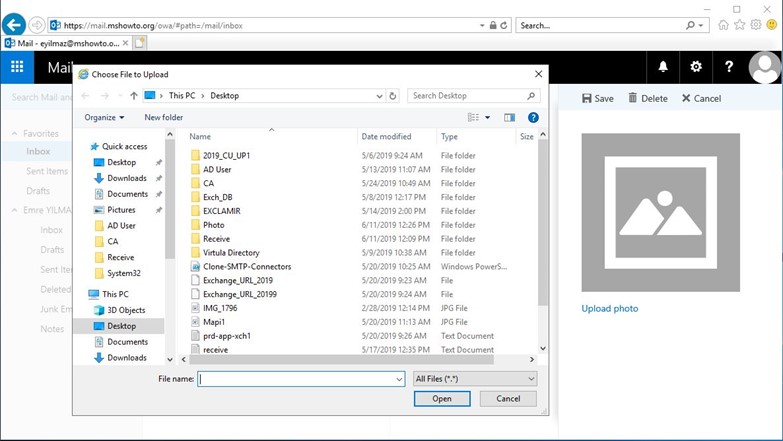Click the Internet Explorer back button
Image resolution: width=783 pixels, height=441 pixels.
pyautogui.click(x=13, y=25)
